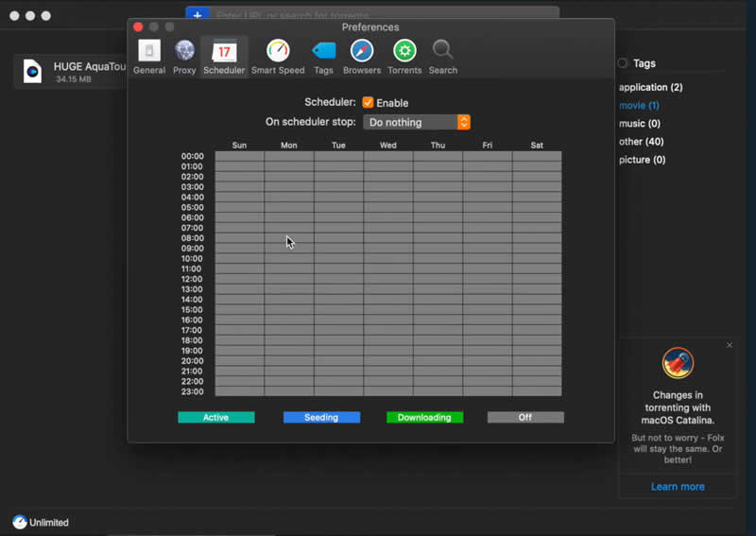Open the Tags preferences pane
This screenshot has height=536, width=756.
[323, 57]
